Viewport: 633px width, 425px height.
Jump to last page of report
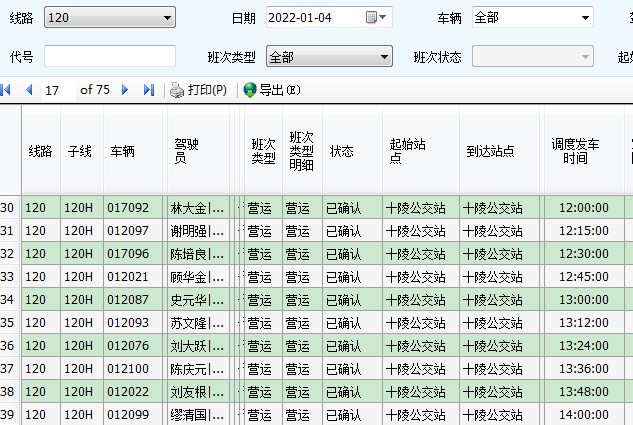[148, 90]
